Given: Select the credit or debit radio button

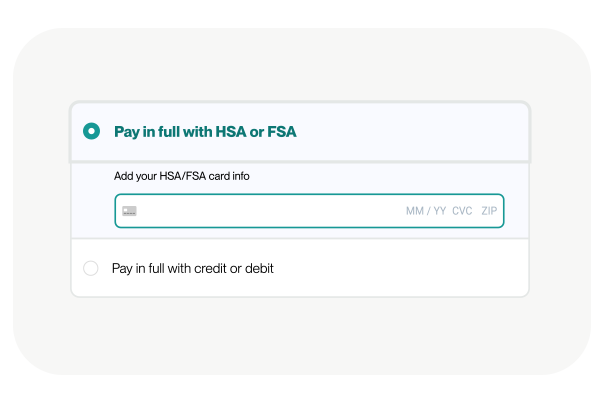Looking at the screenshot, I should coord(91,268).
